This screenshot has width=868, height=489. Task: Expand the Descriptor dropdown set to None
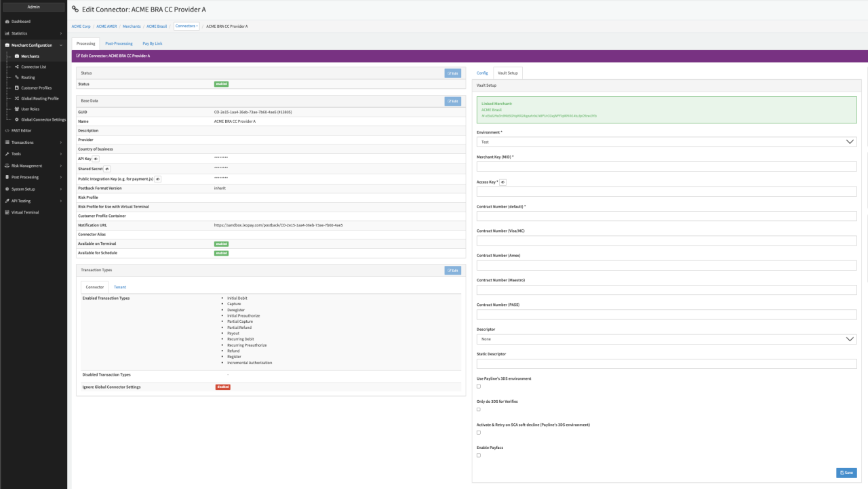tap(667, 339)
